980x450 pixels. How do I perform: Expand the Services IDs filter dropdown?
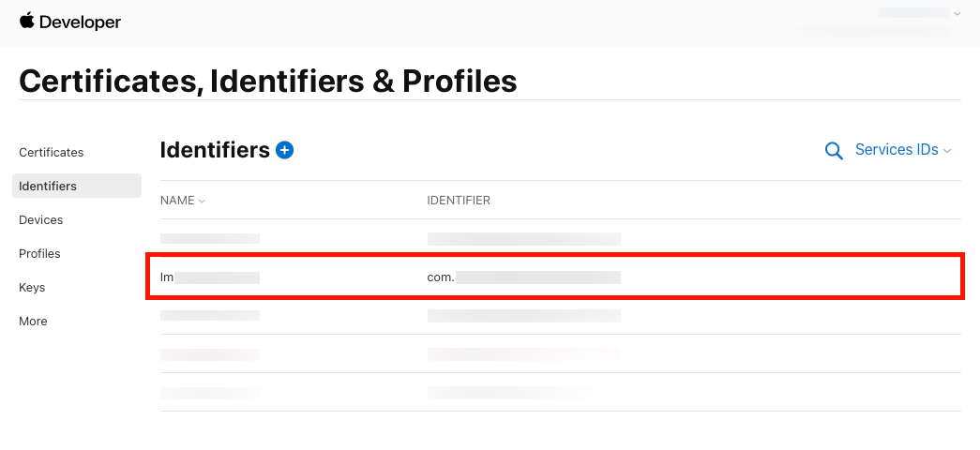pos(903,150)
